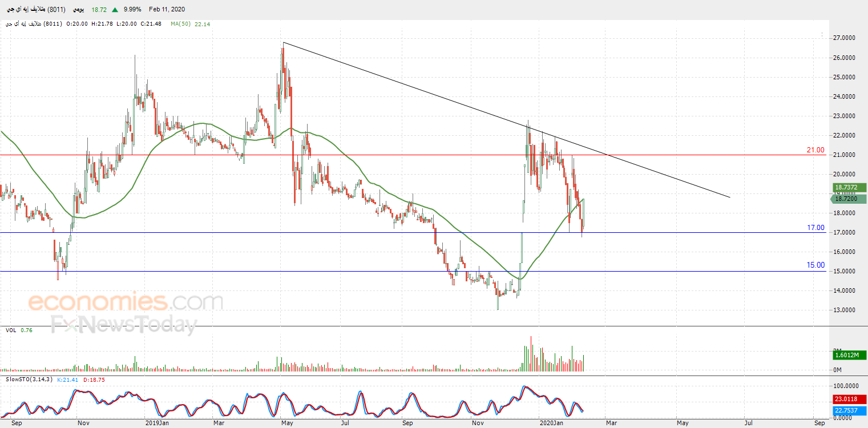Click the red 21.00 resistance level label
This screenshot has height=428, width=868.
(x=815, y=150)
